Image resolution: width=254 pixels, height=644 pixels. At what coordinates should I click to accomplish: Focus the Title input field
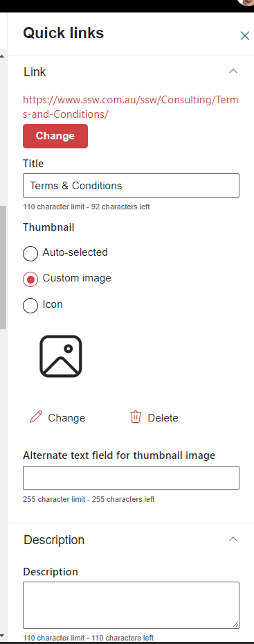[131, 186]
